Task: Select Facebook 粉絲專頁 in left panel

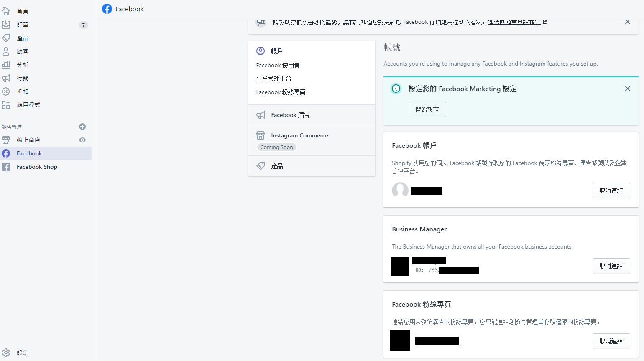Action: tap(281, 92)
